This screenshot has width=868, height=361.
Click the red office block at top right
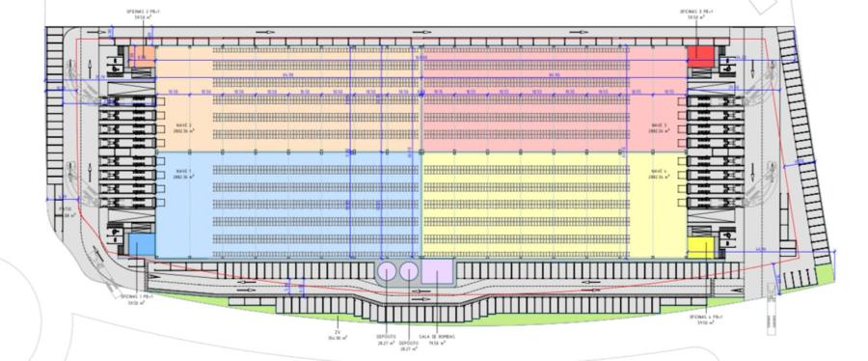click(x=700, y=57)
